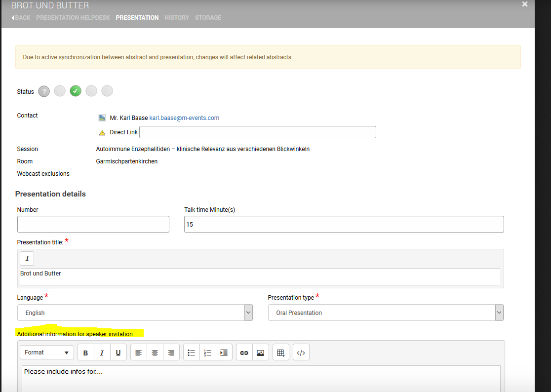Click the Number input field
This screenshot has height=392, width=551.
pyautogui.click(x=93, y=224)
